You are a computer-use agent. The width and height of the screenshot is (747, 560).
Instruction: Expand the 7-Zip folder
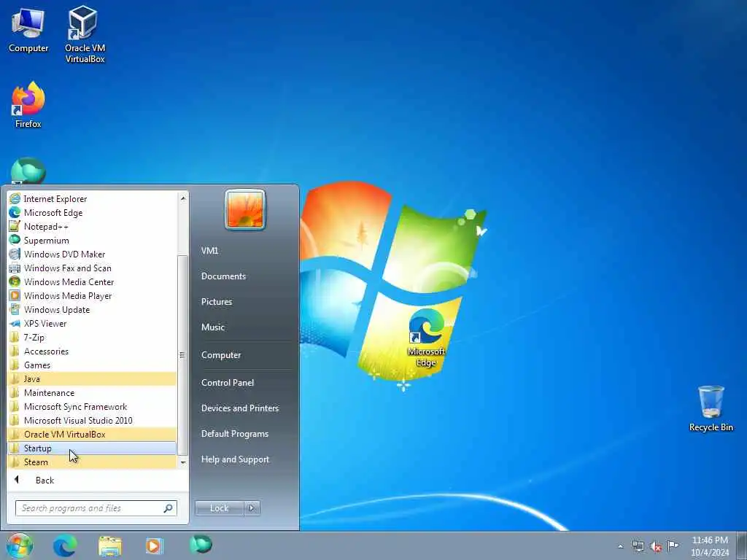[92, 337]
